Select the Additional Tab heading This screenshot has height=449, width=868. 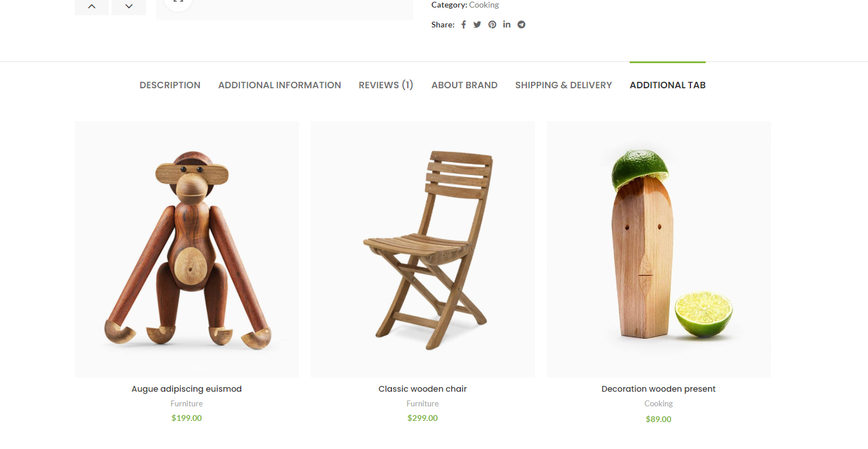tap(668, 85)
